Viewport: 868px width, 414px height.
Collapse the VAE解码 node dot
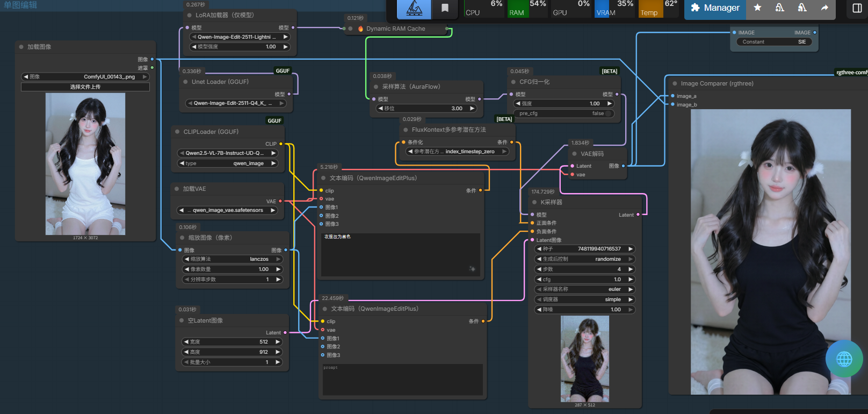tap(574, 154)
